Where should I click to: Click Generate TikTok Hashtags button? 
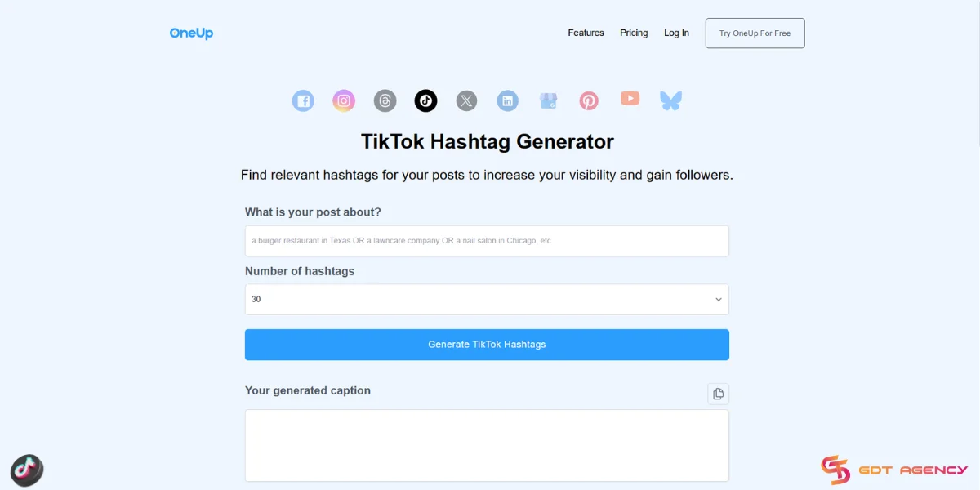coord(487,345)
